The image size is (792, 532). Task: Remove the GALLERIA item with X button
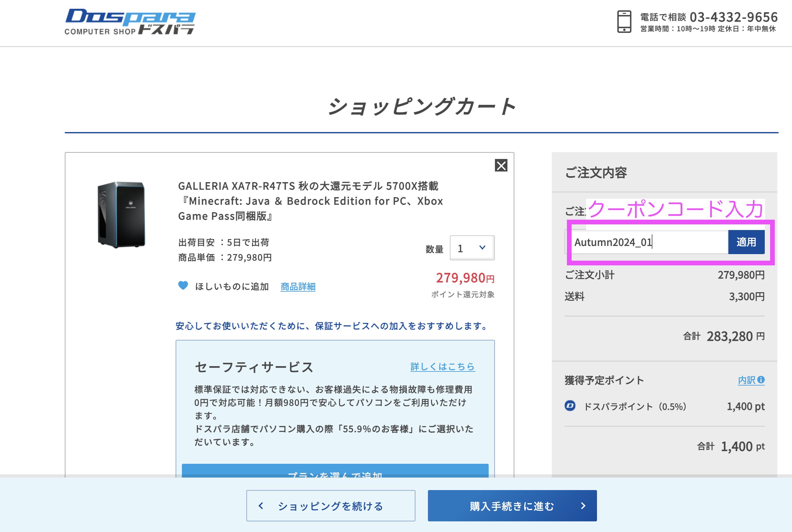point(501,166)
